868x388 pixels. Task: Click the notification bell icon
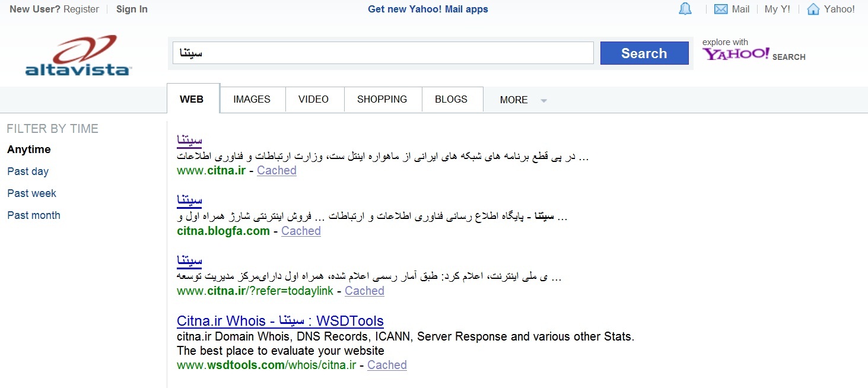(685, 9)
